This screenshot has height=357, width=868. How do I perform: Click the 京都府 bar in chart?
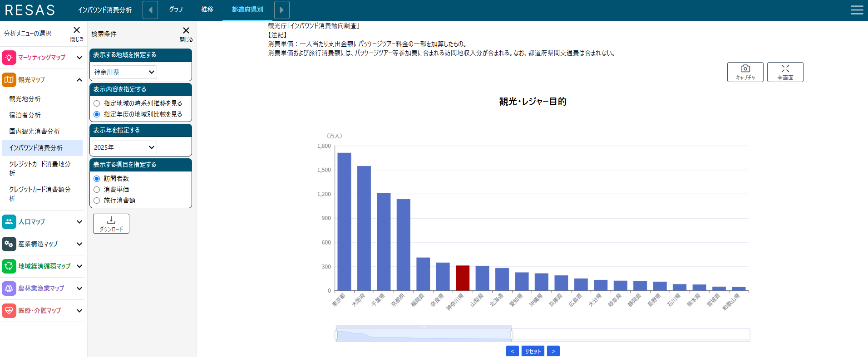404,245
